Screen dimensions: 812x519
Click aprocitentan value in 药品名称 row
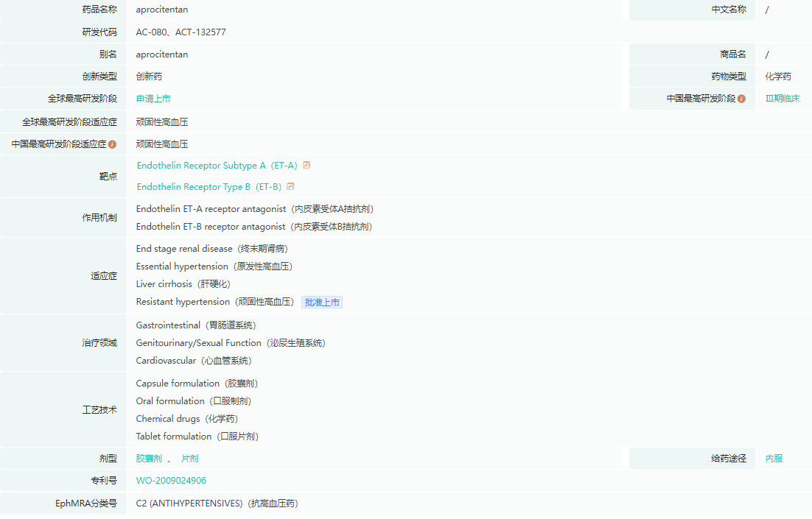162,10
